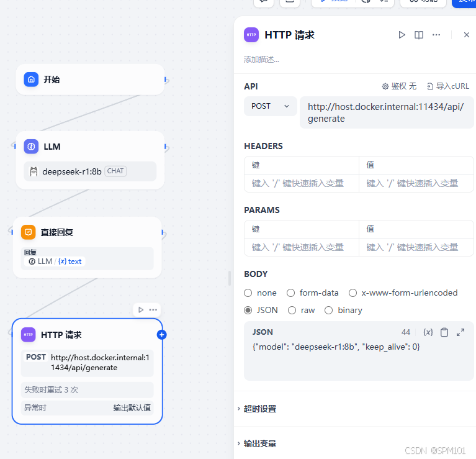476x459 pixels.
Task: Click the POST URL summary in HTTP node
Action: coord(87,363)
